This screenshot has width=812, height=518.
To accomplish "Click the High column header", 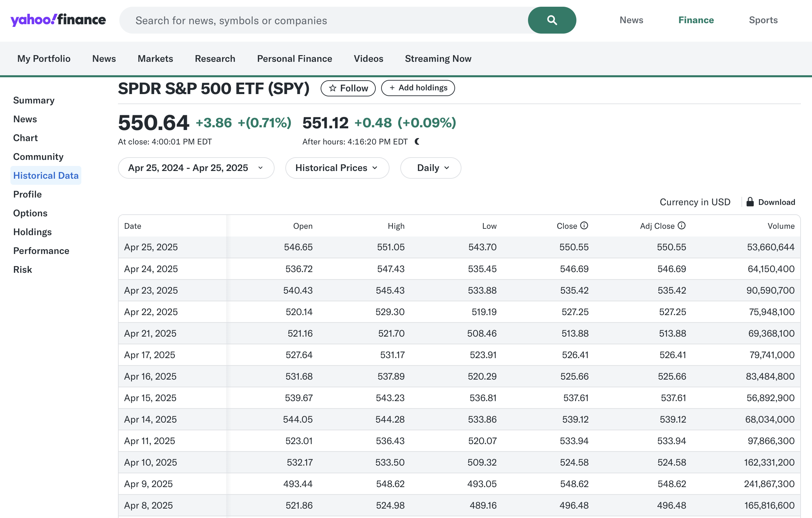I will click(396, 226).
